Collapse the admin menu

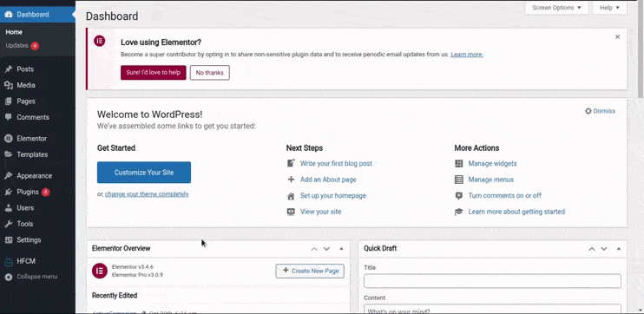click(x=31, y=277)
